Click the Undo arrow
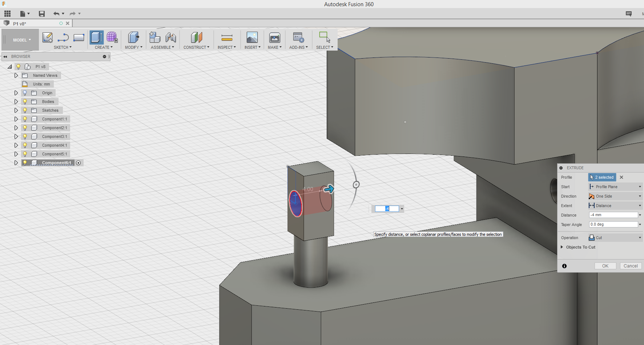Viewport: 644px width, 345px height. [x=56, y=14]
